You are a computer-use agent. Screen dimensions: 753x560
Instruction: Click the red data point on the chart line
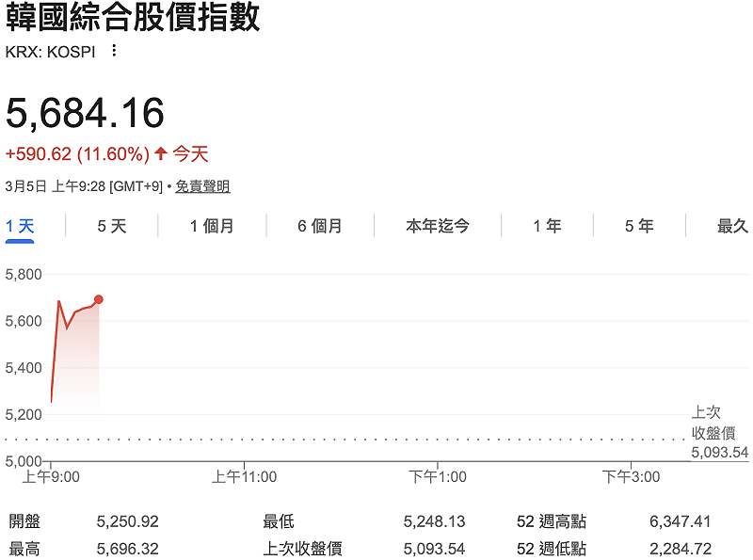click(x=98, y=297)
